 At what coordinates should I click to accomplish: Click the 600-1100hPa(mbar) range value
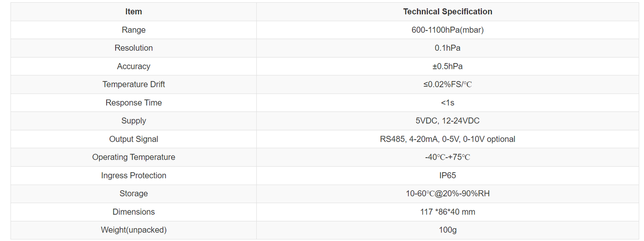448,30
